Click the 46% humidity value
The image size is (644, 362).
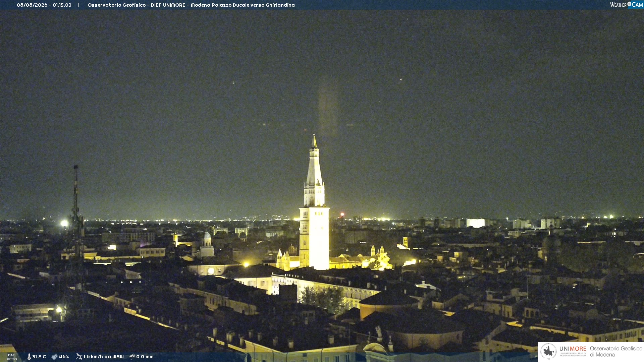pos(64,357)
